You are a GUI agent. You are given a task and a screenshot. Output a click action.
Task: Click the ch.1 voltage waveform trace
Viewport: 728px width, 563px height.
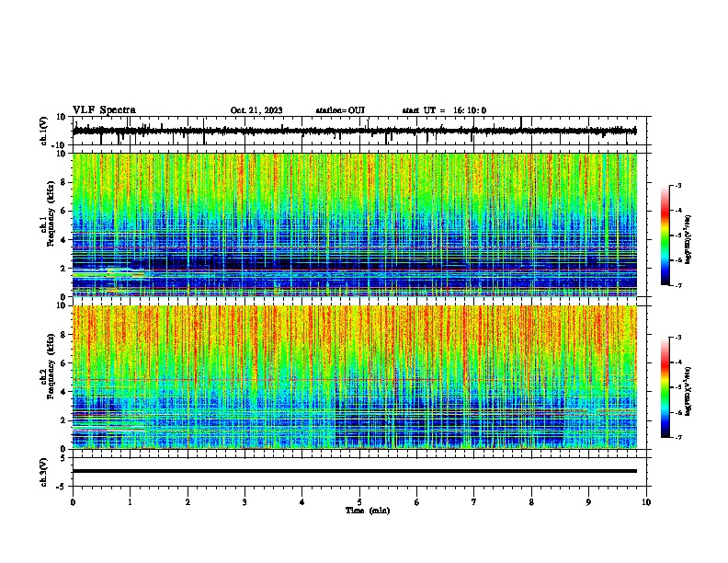coord(354,131)
